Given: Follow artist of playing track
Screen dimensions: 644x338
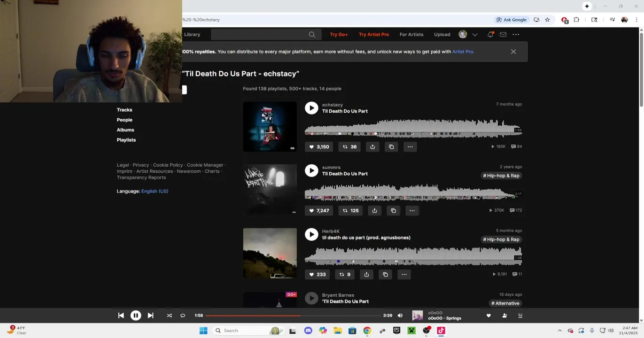Looking at the screenshot, I should pyautogui.click(x=504, y=316).
